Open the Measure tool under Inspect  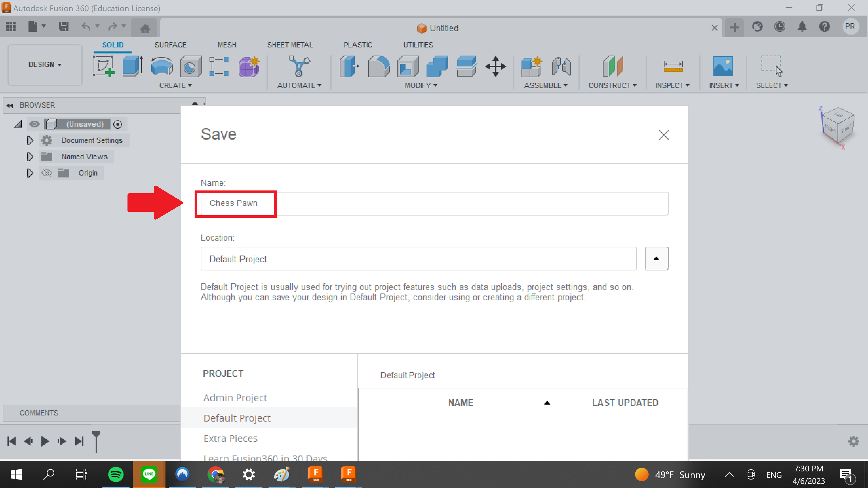point(673,66)
